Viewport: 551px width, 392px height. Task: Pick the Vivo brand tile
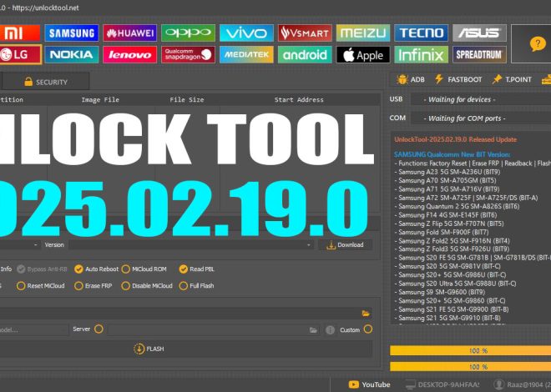click(246, 33)
